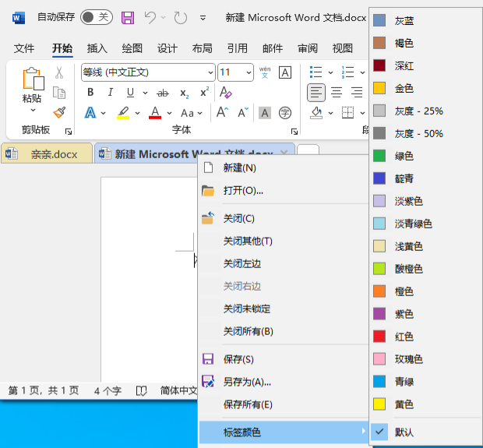Viewport: 483px width, 448px height.
Task: Click the new blank tab button
Action: coord(308,150)
